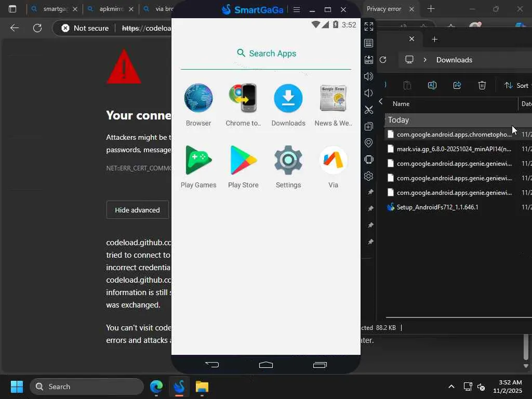The image size is (532, 399).
Task: Click the shake device icon in SmartGaGa
Action: pos(369,159)
